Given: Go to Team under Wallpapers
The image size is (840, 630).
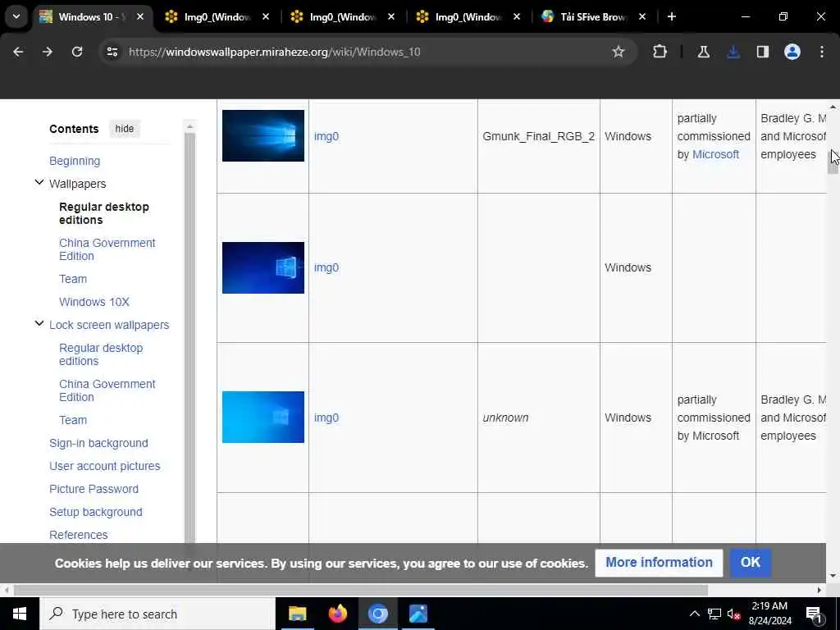Looking at the screenshot, I should (73, 279).
